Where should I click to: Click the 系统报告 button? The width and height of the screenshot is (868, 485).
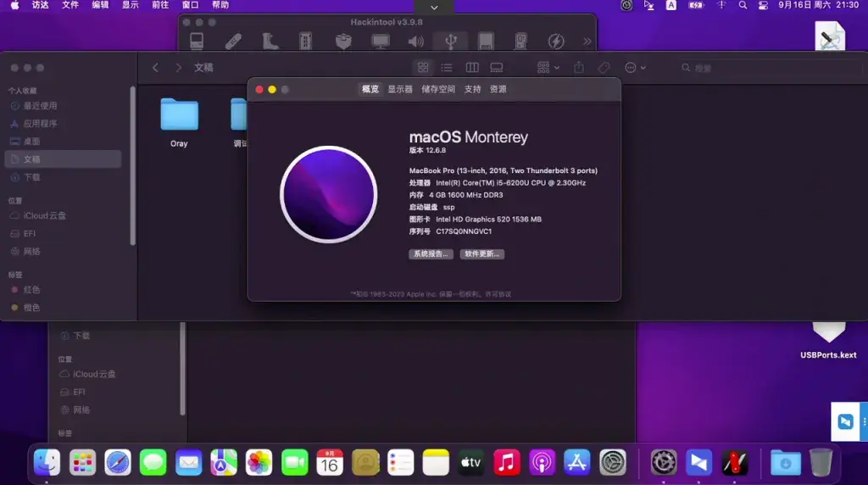coord(431,254)
